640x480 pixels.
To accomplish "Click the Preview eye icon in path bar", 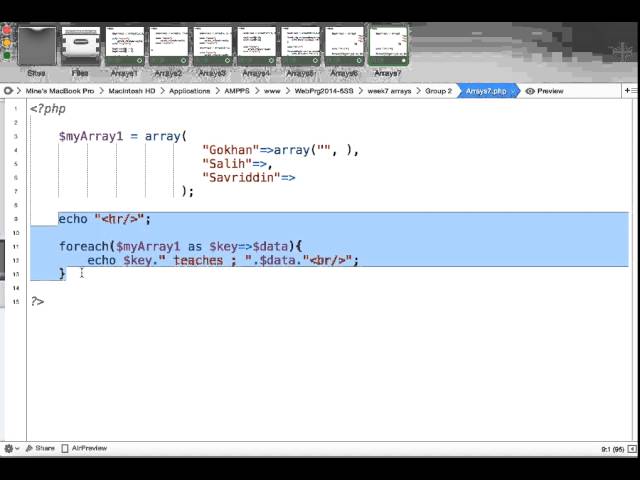I will (x=530, y=91).
